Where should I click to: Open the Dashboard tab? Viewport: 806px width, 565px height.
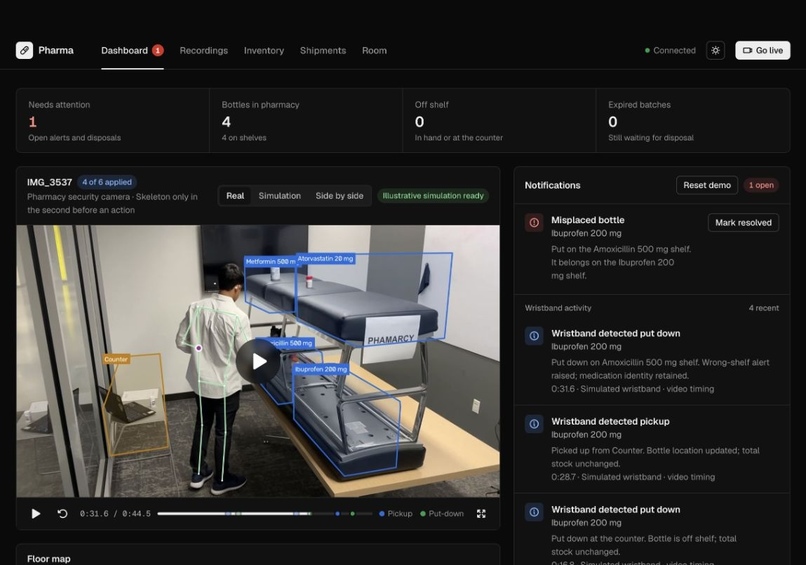[124, 50]
